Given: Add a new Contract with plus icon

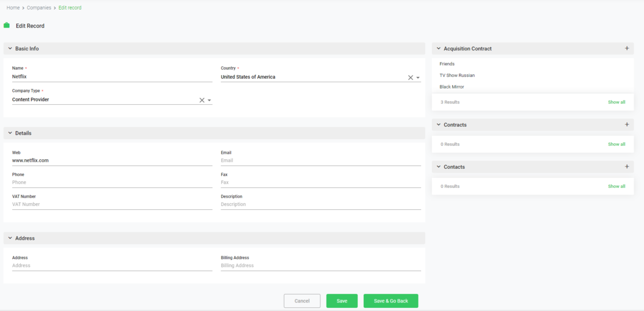Looking at the screenshot, I should (627, 124).
